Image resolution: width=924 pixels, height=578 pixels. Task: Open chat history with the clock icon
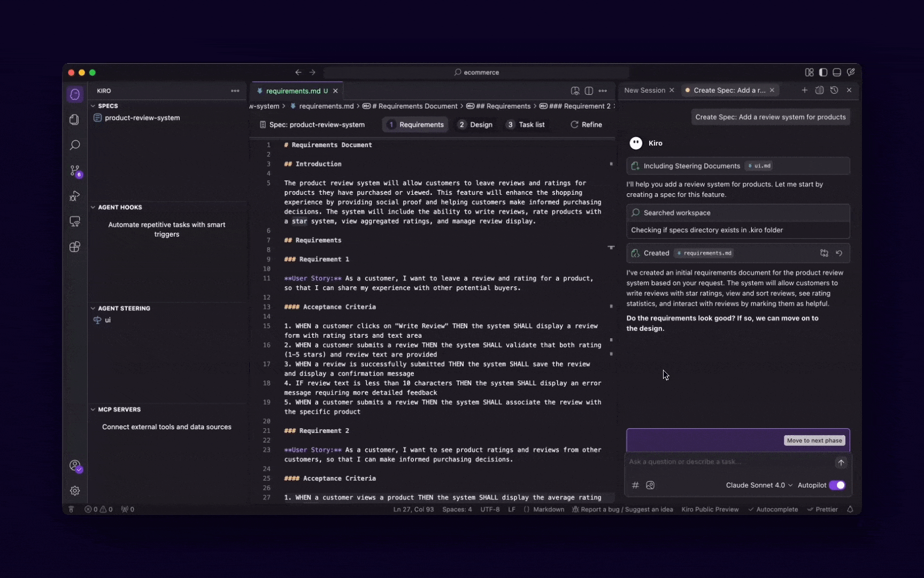point(834,90)
